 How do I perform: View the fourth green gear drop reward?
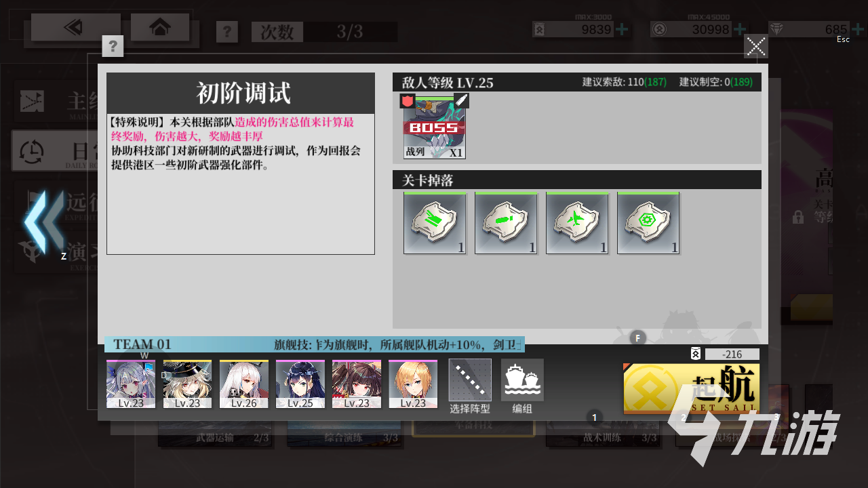648,223
